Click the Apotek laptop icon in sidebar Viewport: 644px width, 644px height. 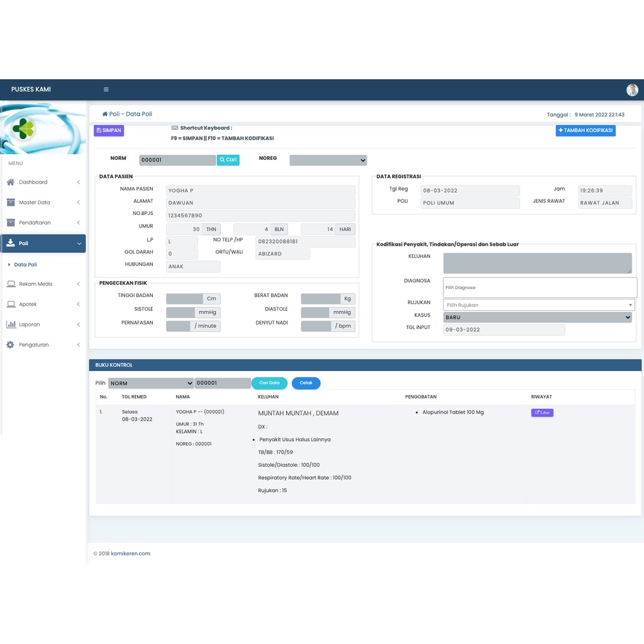11,304
